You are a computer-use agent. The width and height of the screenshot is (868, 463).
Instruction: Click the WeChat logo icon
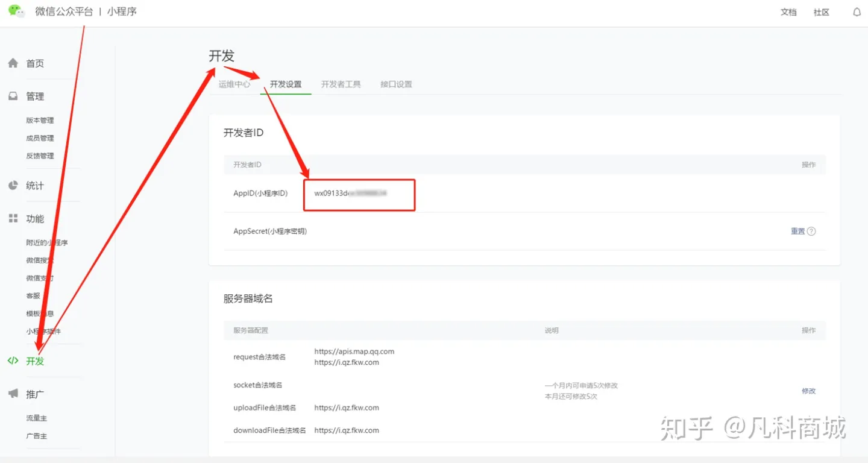(16, 11)
